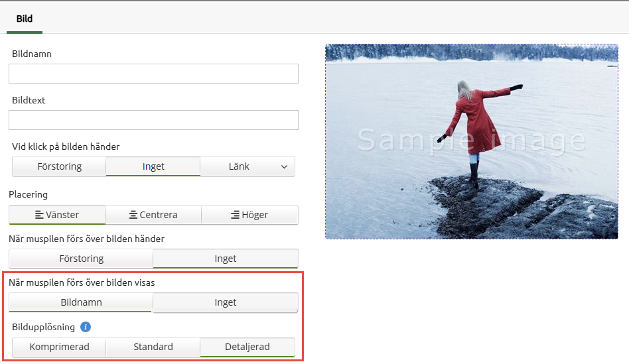Focus the Bildtext input box
This screenshot has width=629, height=364.
tap(153, 120)
